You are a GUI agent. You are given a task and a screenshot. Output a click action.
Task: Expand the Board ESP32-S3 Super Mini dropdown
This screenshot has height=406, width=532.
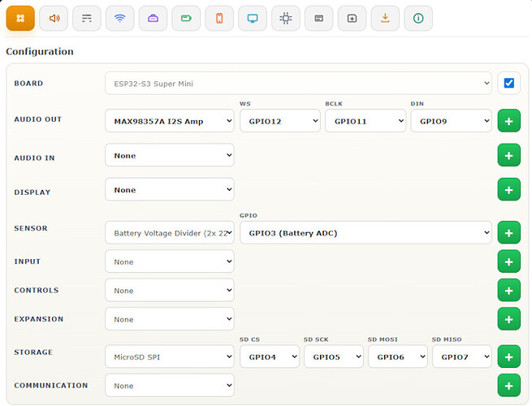pos(298,83)
